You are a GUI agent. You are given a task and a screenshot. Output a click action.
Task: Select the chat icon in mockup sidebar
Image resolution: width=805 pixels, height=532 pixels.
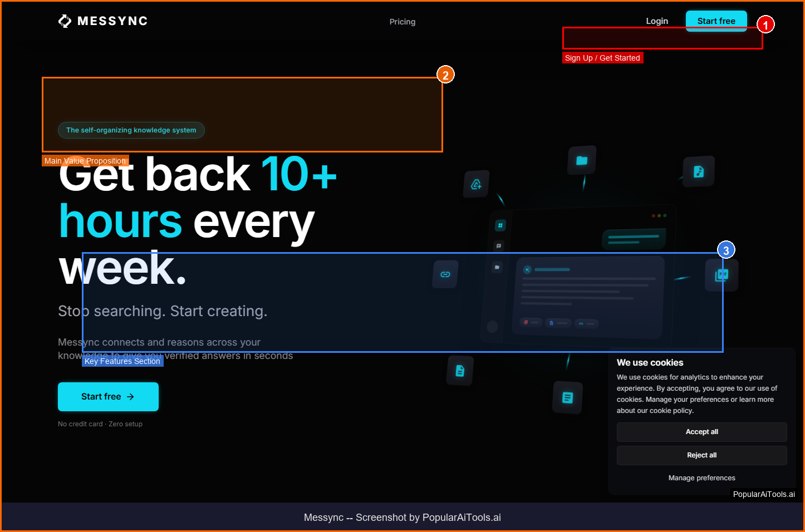click(x=498, y=245)
